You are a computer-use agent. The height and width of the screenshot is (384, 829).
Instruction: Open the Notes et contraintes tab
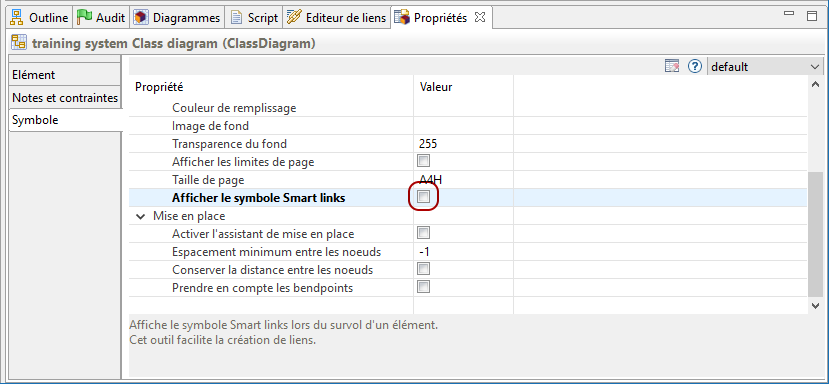tap(66, 98)
